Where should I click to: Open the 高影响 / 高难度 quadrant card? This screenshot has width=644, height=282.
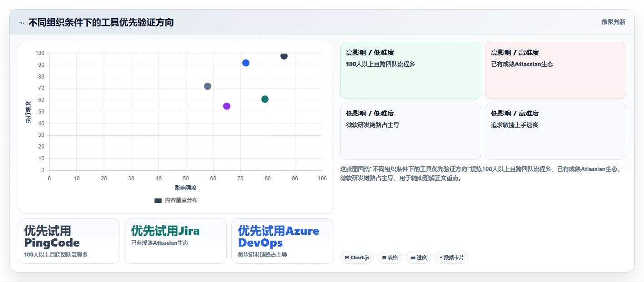(555, 70)
